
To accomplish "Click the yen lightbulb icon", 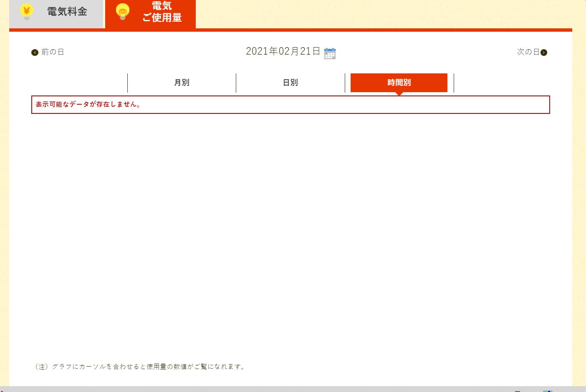I will click(x=26, y=12).
